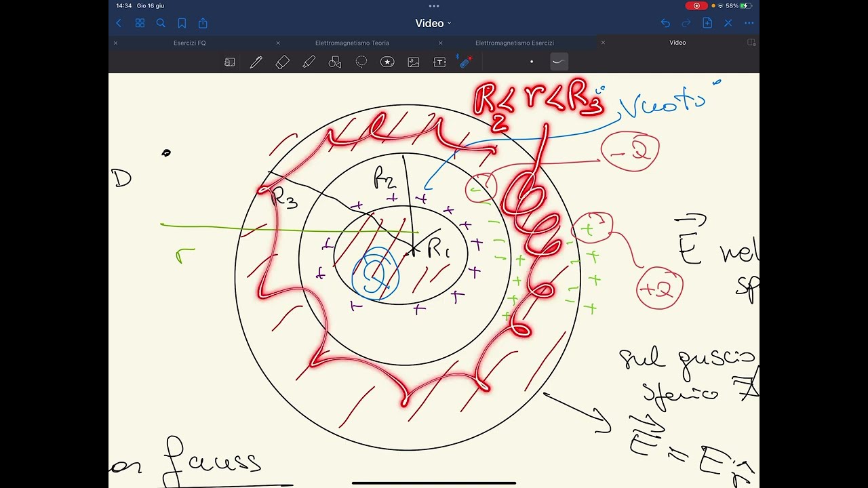The image size is (868, 488).
Task: Choose the dot laser pointer style
Action: 532,62
